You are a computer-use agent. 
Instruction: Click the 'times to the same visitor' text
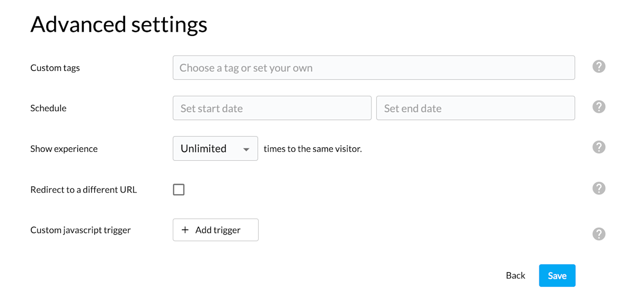[x=313, y=149]
